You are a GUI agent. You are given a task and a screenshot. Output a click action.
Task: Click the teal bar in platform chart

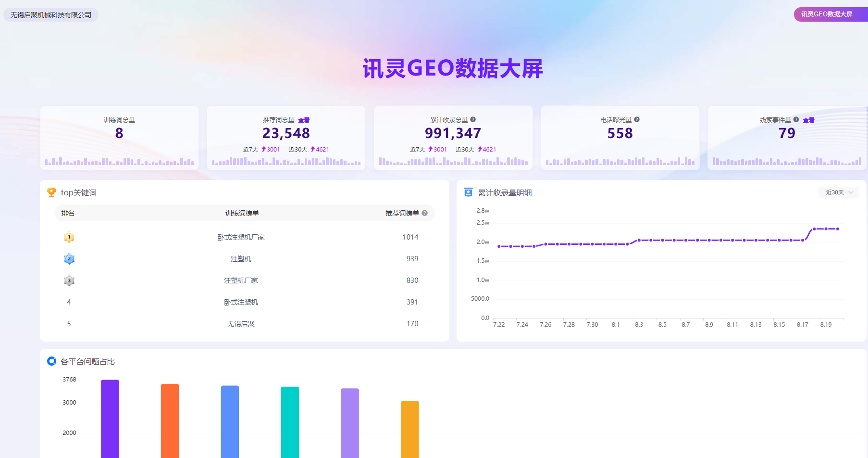coord(290,422)
